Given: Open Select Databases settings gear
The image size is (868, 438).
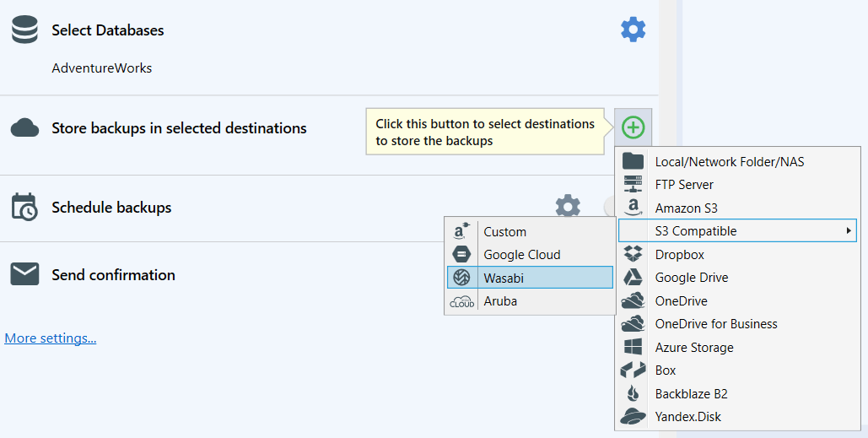Looking at the screenshot, I should [633, 30].
